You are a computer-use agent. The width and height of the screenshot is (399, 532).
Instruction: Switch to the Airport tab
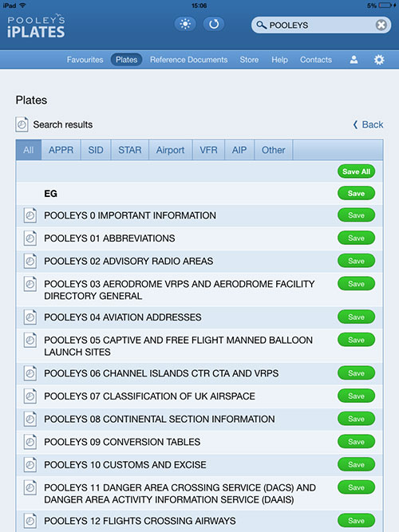click(x=171, y=150)
